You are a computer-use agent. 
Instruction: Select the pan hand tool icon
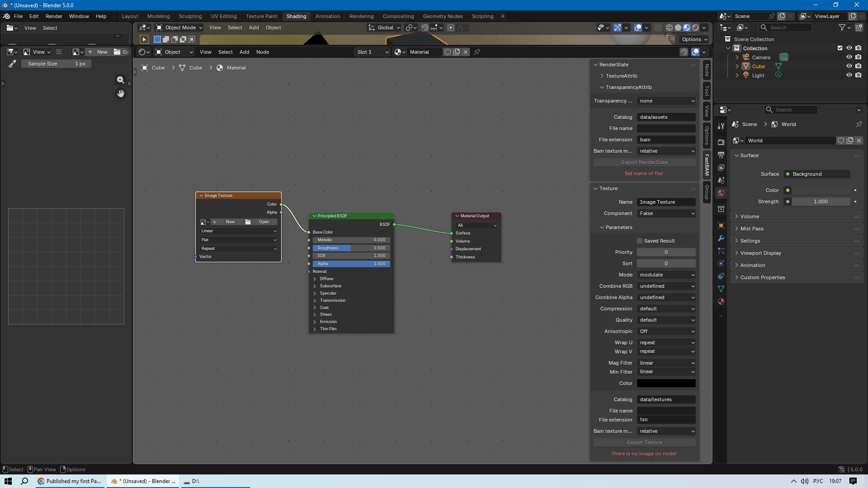(120, 94)
